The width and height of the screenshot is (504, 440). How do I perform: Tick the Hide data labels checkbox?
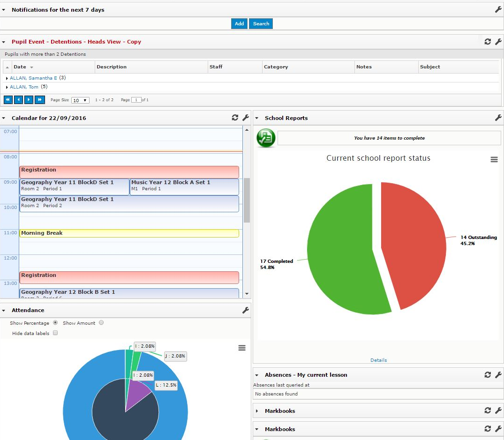tap(55, 333)
